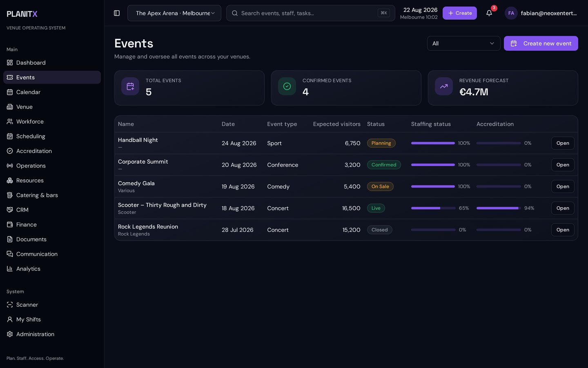Click Handball Night 100% staffing progress bar
This screenshot has height=368, width=588.
[433, 143]
